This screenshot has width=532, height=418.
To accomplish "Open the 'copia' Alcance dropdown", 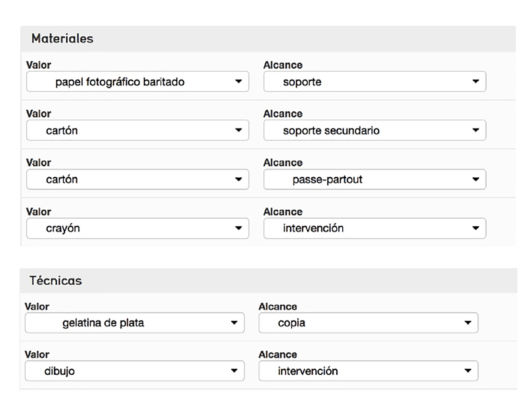I will pyautogui.click(x=368, y=323).
